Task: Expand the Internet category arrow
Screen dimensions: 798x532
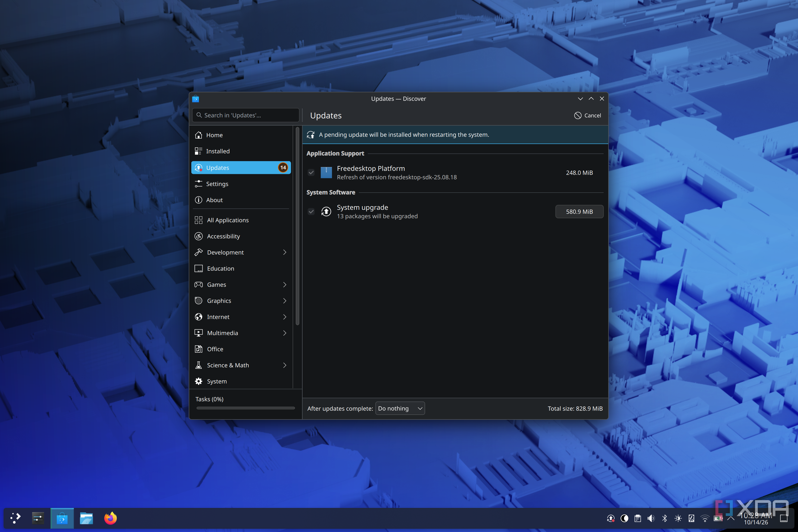Action: pos(285,317)
